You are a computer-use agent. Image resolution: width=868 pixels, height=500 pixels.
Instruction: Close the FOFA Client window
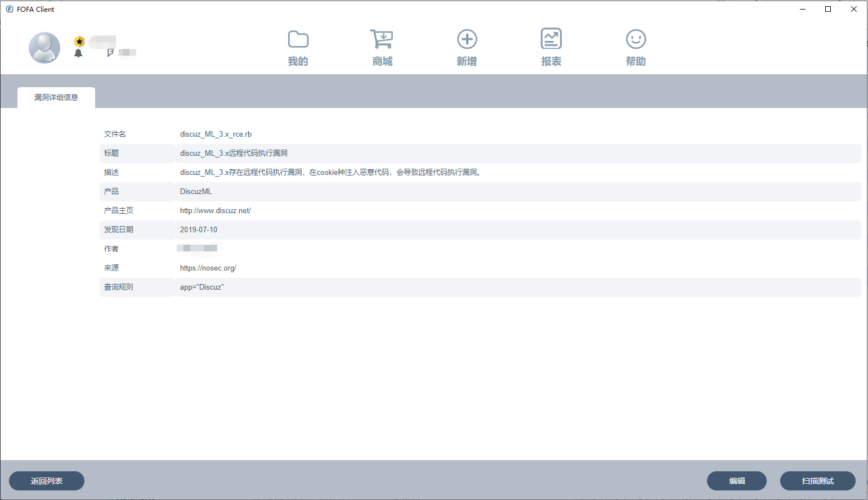coord(854,9)
